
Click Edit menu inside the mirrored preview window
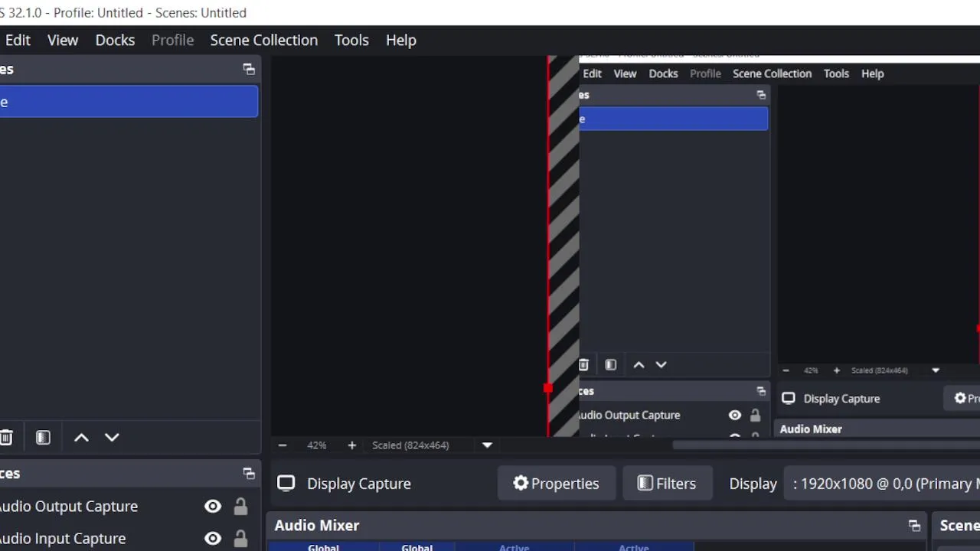pos(592,73)
